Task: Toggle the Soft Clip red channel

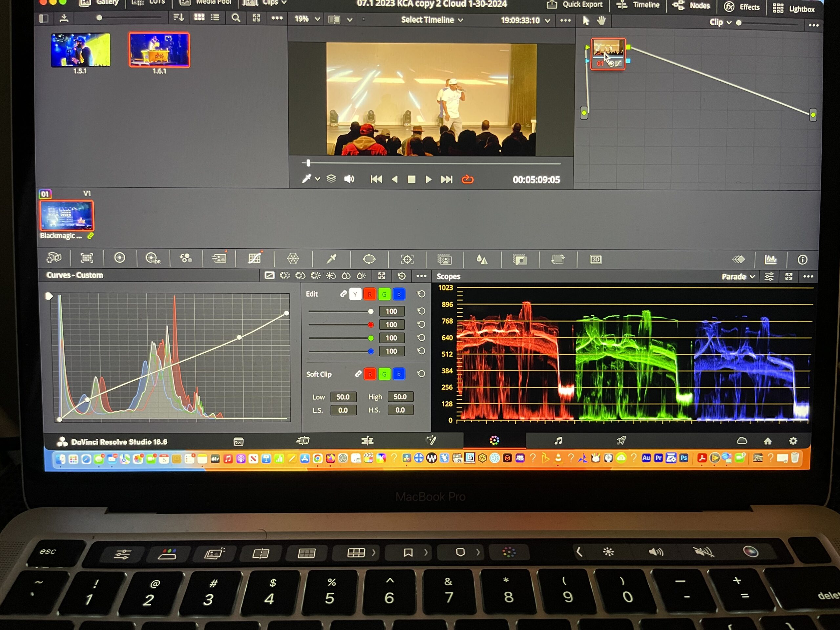Action: tap(369, 374)
